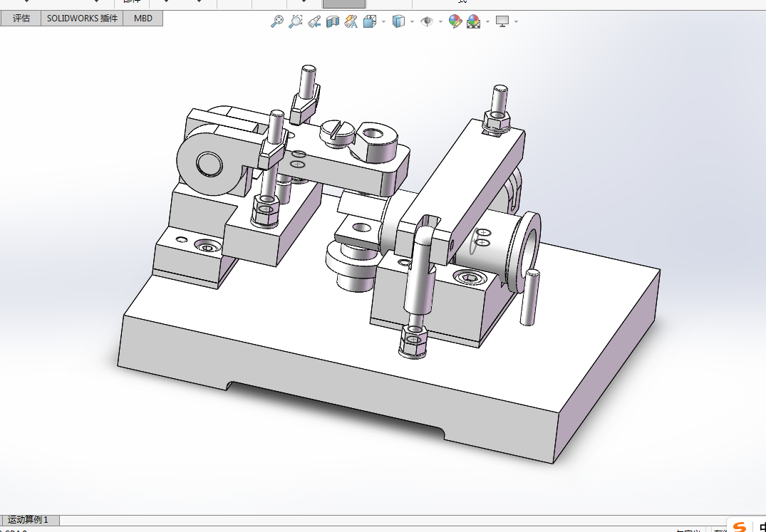
Task: Toggle the Section View tool
Action: click(332, 21)
